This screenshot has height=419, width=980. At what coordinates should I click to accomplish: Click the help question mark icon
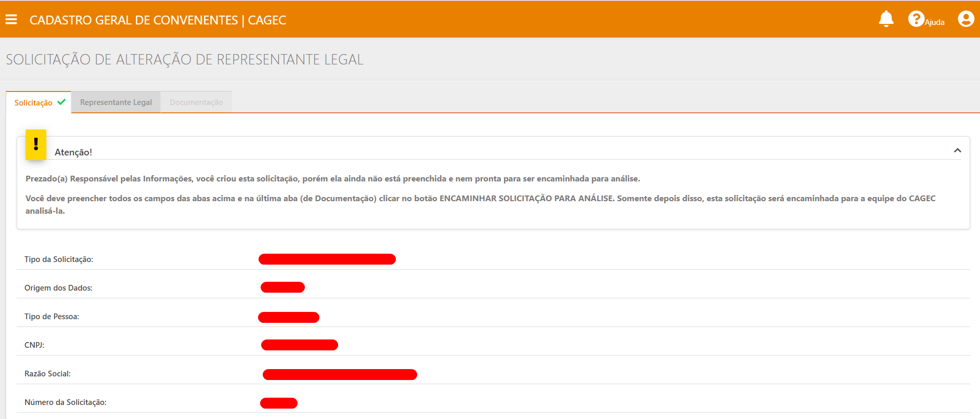915,19
